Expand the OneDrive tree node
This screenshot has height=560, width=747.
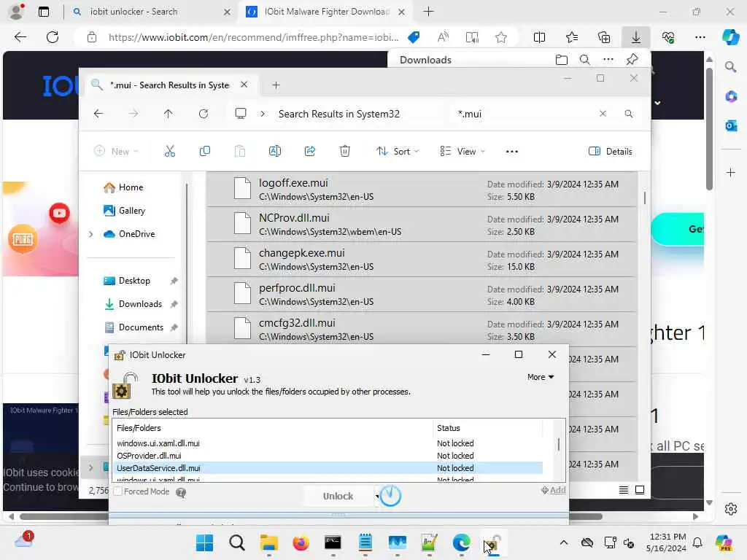(x=90, y=234)
